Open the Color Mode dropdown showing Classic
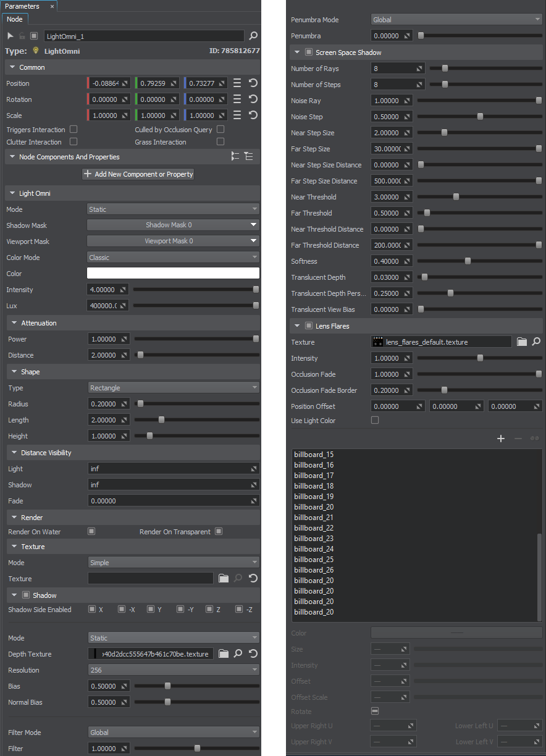 (174, 257)
